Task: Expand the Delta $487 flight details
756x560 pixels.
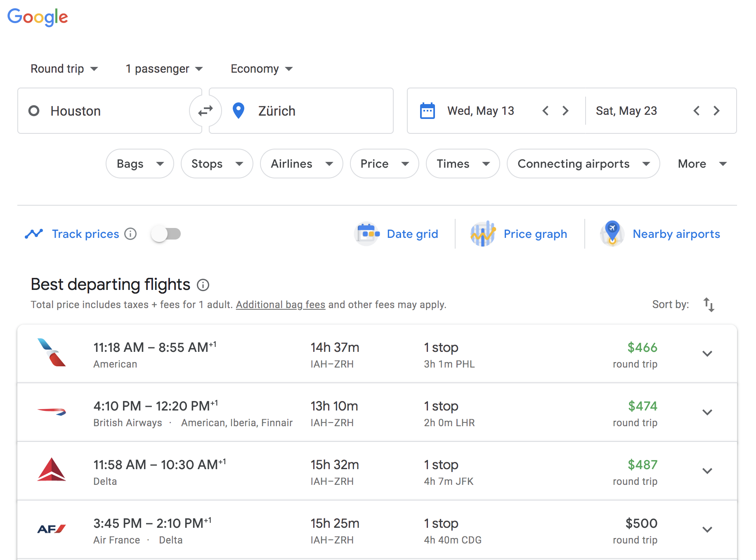Action: tap(707, 471)
